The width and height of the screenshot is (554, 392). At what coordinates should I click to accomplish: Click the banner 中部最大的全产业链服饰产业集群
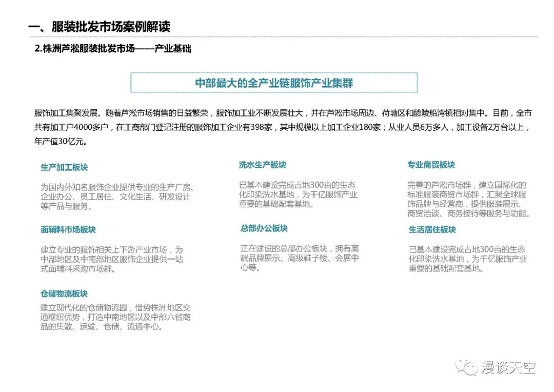(x=274, y=83)
